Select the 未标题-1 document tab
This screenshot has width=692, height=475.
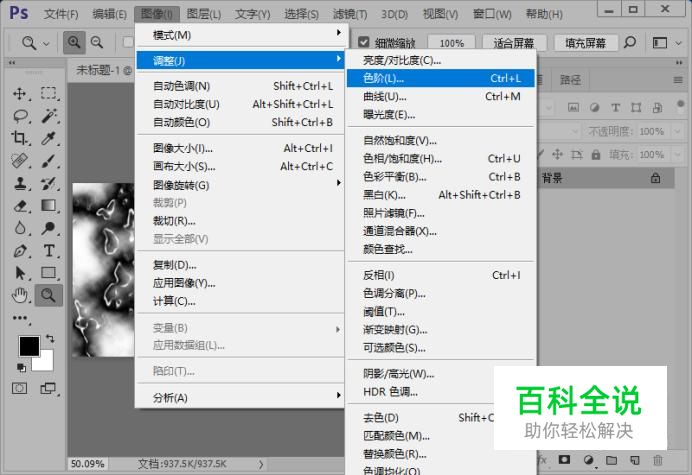pyautogui.click(x=102, y=70)
